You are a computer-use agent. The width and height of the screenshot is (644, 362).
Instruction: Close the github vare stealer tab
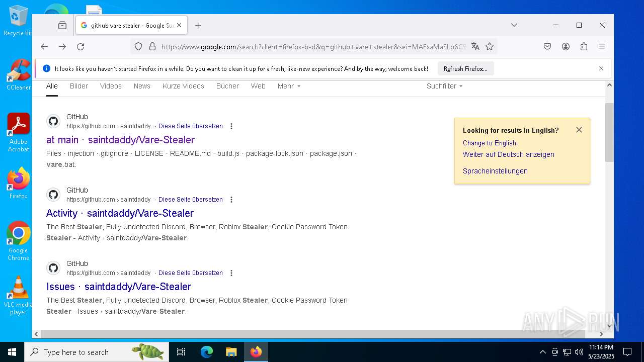(179, 25)
